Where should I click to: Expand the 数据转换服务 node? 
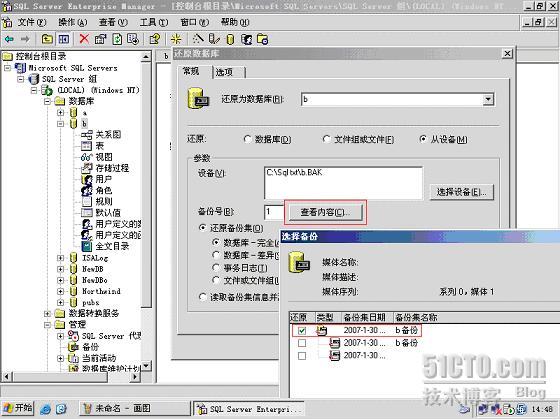[48, 314]
